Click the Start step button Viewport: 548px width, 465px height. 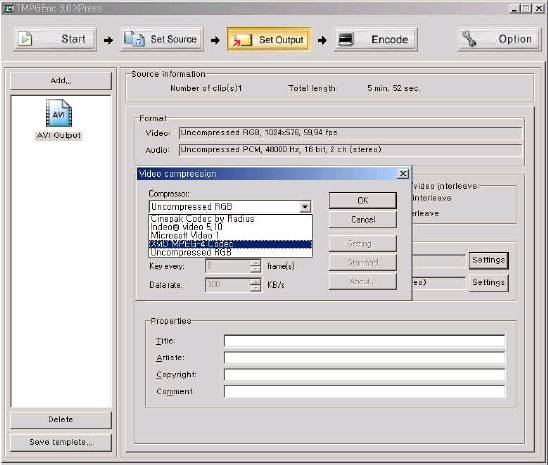55,39
